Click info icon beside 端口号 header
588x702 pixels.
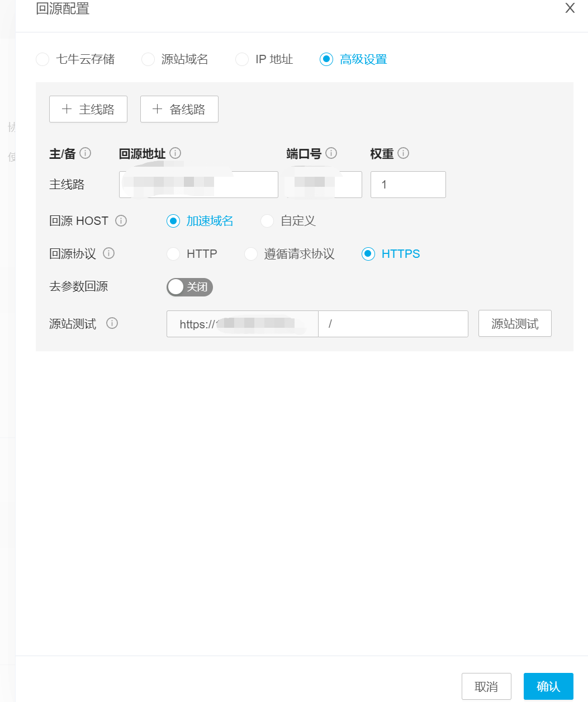[331, 153]
